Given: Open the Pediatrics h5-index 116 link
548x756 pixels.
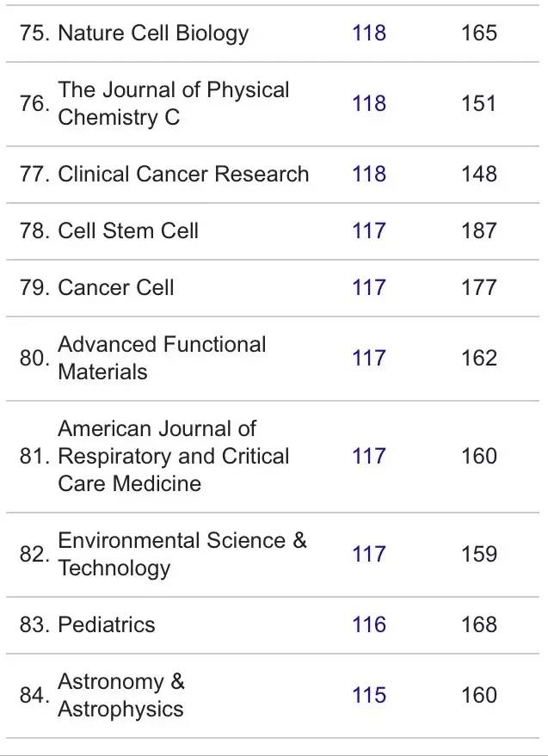Looking at the screenshot, I should (x=369, y=624).
